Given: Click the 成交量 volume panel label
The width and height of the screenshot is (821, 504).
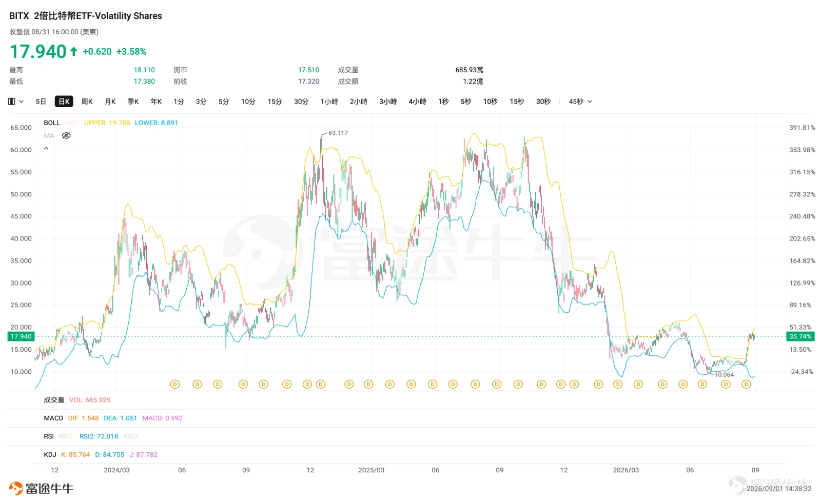Looking at the screenshot, I should 54,400.
